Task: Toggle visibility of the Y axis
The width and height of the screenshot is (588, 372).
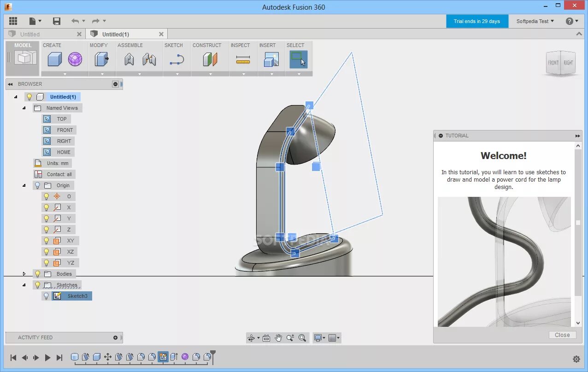Action: click(46, 218)
